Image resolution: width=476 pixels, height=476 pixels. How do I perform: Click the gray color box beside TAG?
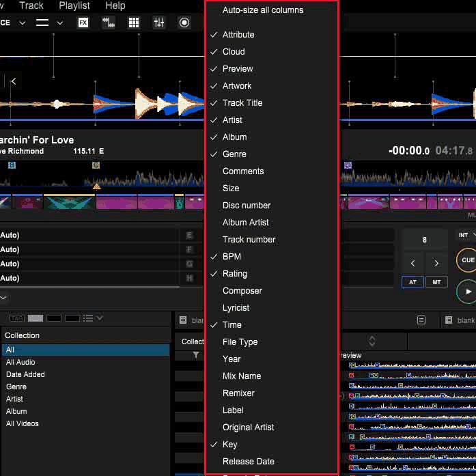36,318
